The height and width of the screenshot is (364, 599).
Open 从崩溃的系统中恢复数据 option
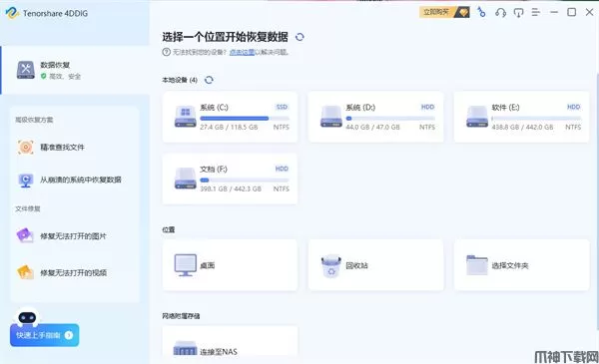[x=75, y=180]
